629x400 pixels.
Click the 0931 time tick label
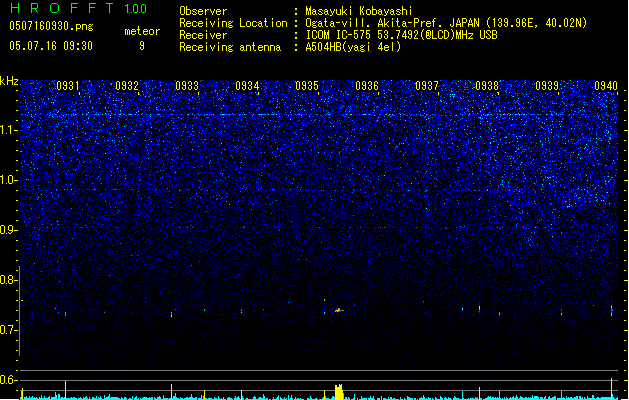point(67,86)
